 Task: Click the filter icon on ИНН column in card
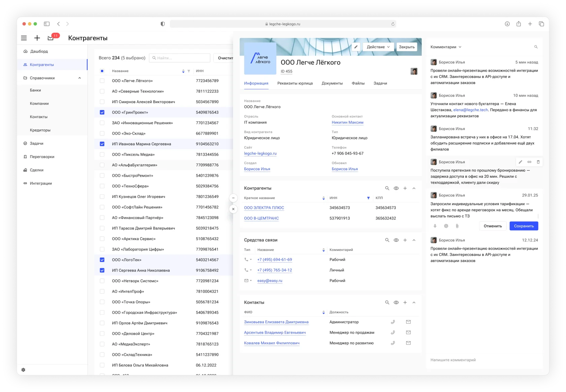click(x=368, y=198)
